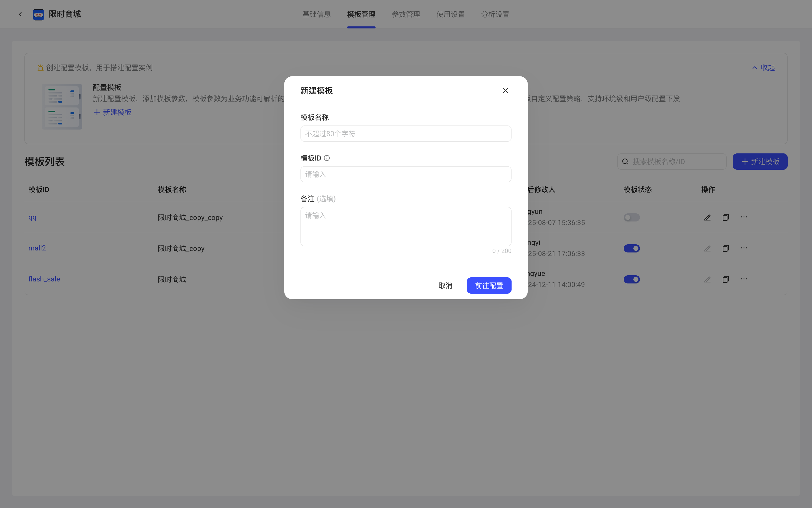Screen dimensions: 812x508
Task: Click the blue 新建模板 button near search
Action: click(x=760, y=162)
